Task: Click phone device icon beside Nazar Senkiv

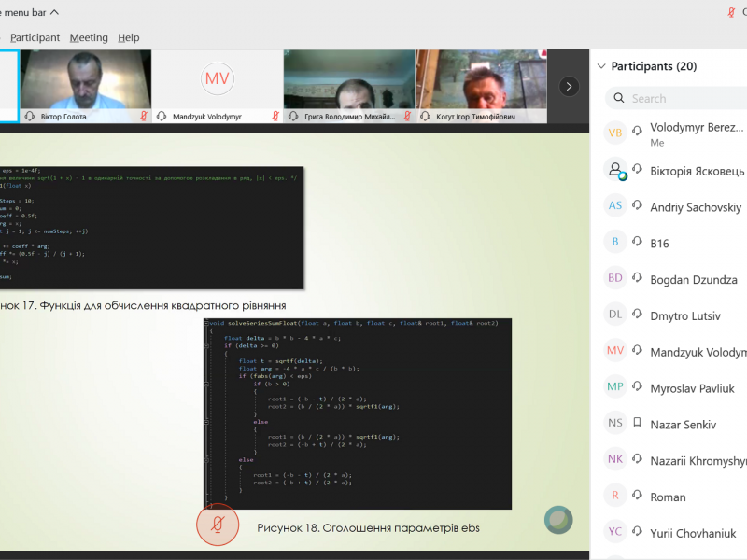Action: (640, 425)
